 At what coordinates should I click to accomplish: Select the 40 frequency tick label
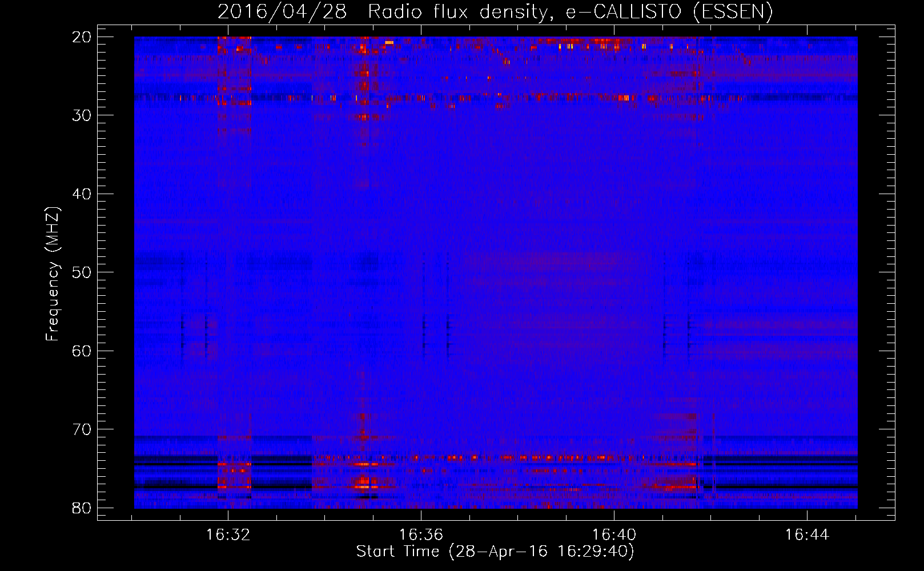(x=82, y=194)
